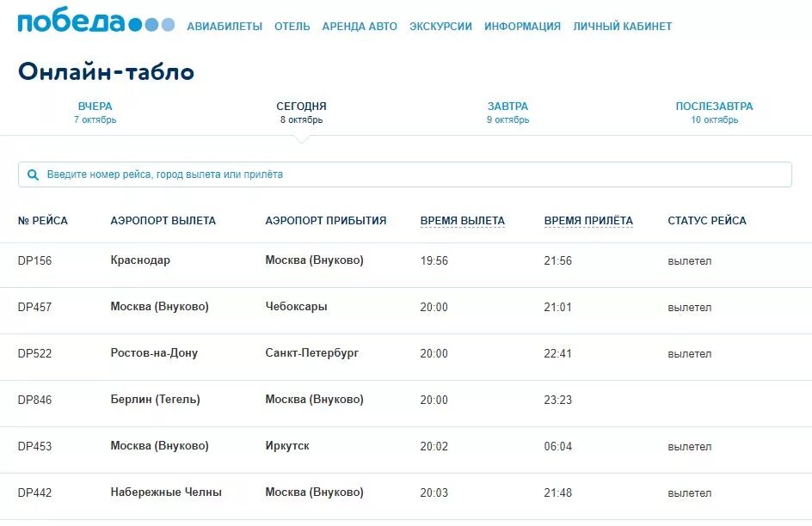Screen dimensions: 812x526
Task: Click the Победа logo
Action: coord(96,21)
